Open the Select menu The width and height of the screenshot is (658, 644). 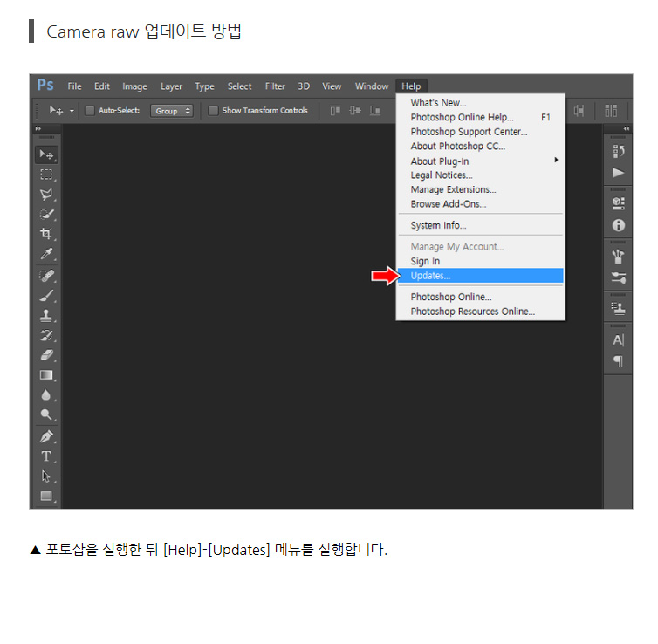(240, 86)
